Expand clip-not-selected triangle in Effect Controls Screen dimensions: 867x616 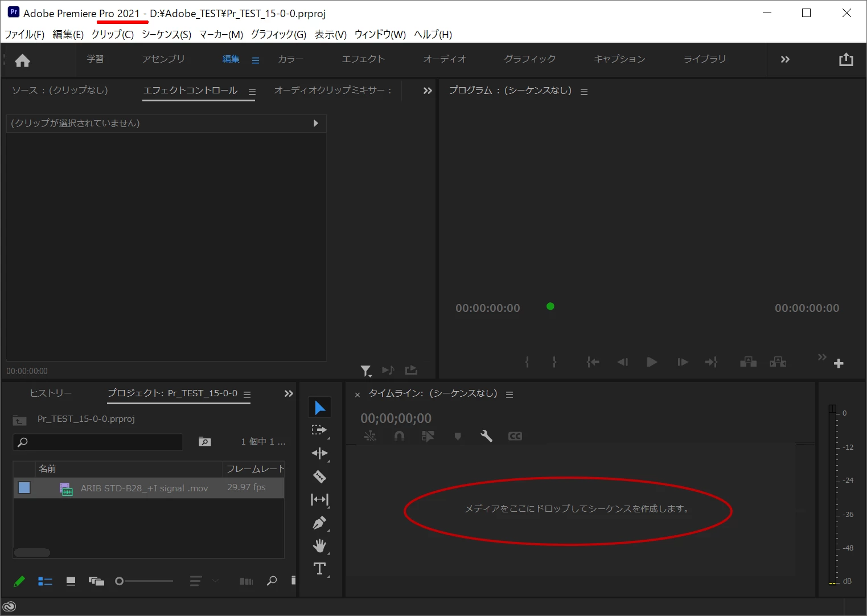(316, 123)
